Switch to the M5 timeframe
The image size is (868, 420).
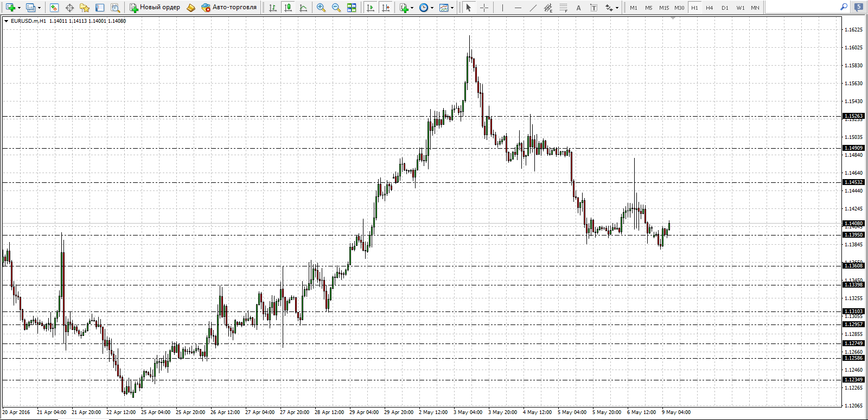point(649,8)
